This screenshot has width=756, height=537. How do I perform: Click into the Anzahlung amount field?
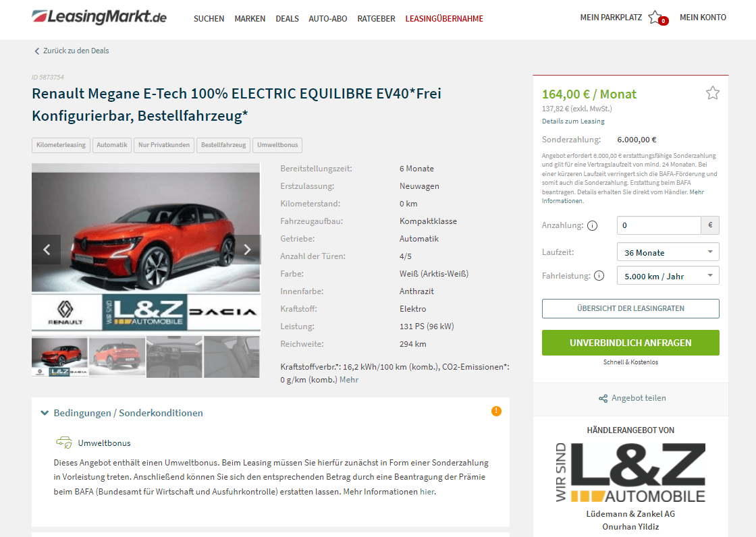(659, 225)
